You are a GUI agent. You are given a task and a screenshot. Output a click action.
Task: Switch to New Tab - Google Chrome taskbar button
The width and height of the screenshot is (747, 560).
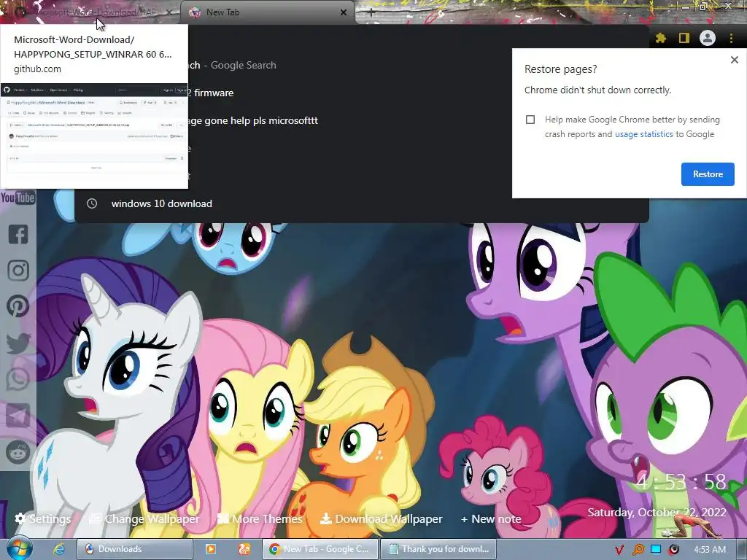click(320, 549)
